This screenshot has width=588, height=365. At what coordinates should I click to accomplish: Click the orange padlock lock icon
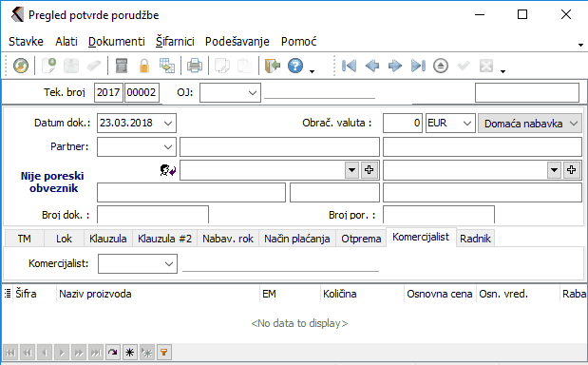(x=144, y=66)
